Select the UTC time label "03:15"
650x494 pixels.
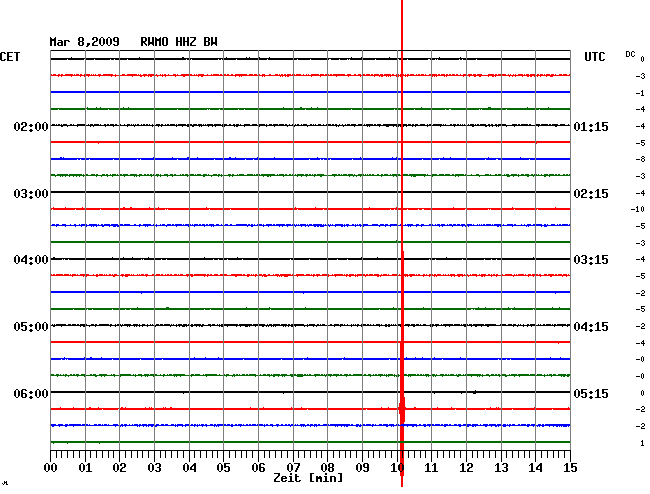[x=591, y=260]
